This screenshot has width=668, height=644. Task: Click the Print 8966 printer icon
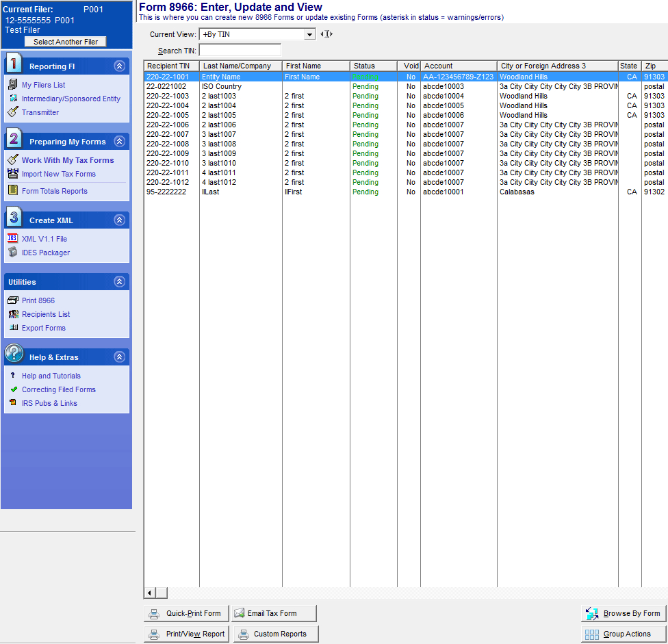(x=13, y=300)
